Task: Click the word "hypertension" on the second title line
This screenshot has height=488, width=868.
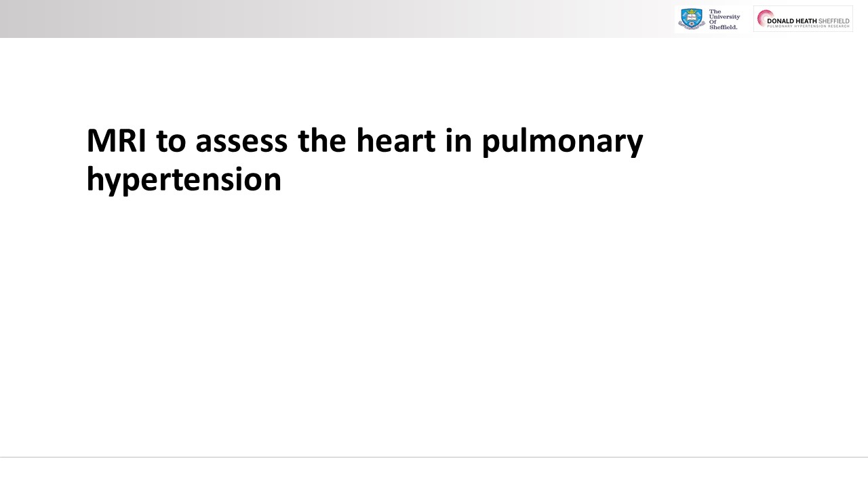Action: (184, 180)
